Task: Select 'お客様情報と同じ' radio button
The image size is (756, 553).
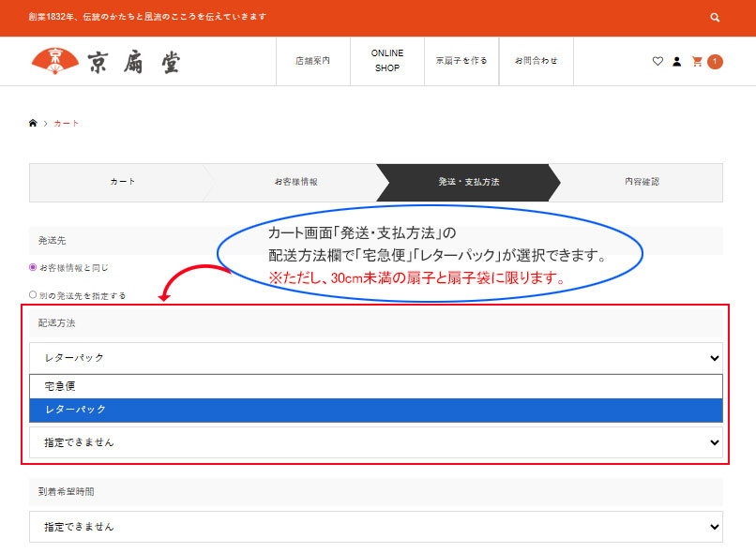Action: (x=34, y=267)
